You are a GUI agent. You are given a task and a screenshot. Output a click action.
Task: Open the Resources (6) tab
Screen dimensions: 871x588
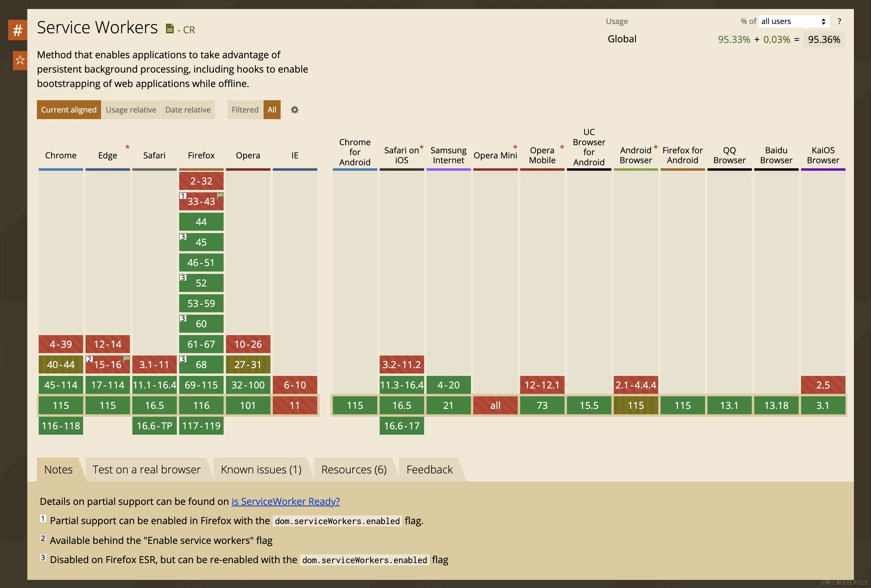354,469
